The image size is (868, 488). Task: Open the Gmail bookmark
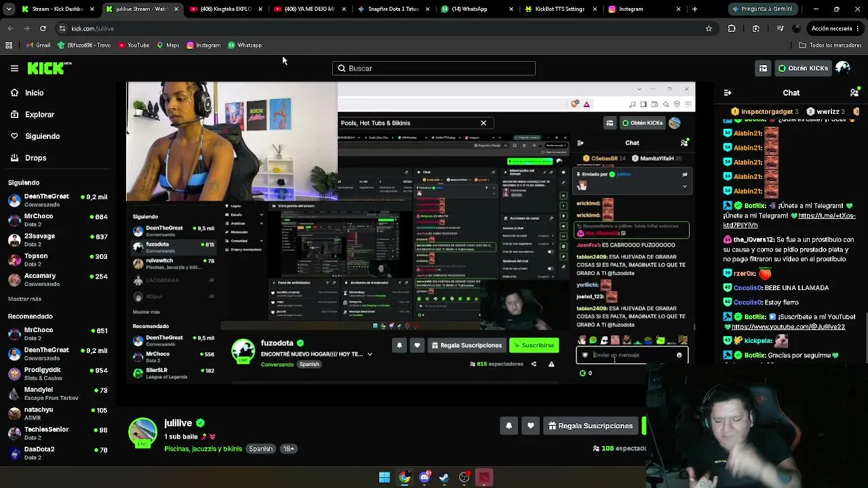(38, 45)
